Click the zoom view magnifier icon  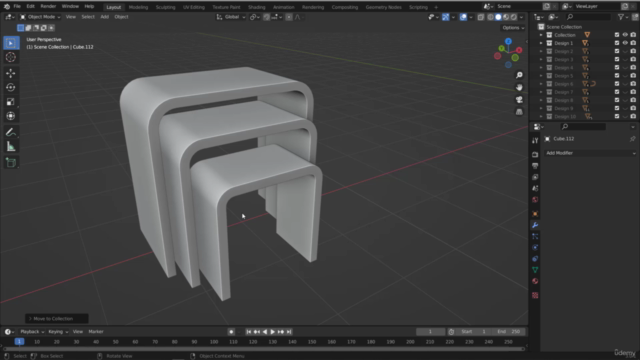coord(519,75)
